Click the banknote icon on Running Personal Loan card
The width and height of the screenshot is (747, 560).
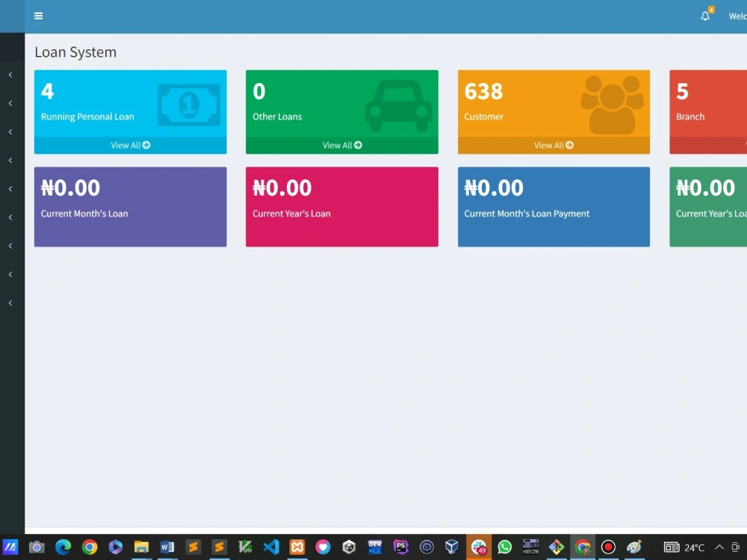coord(189,105)
